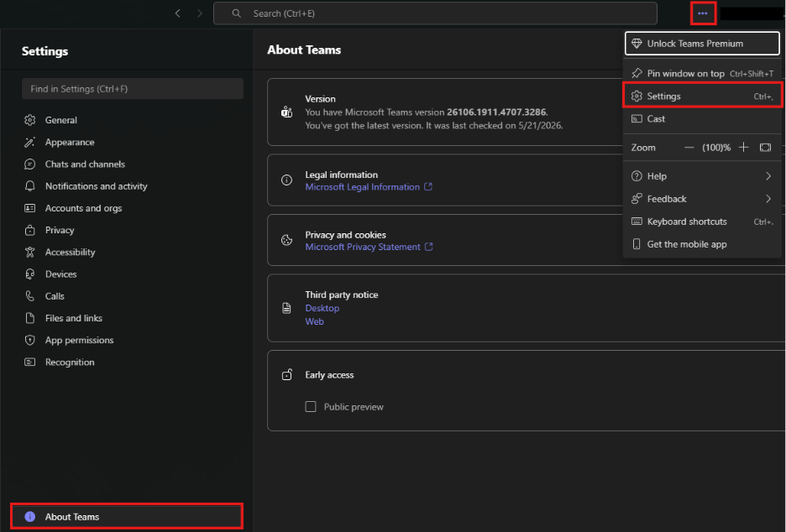The image size is (786, 532).
Task: Select the Cast menu entry
Action: (x=702, y=118)
